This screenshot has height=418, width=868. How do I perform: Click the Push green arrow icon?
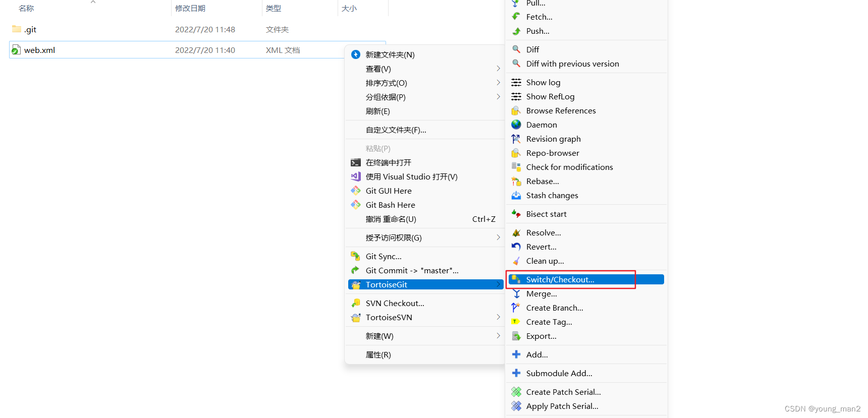(x=516, y=31)
